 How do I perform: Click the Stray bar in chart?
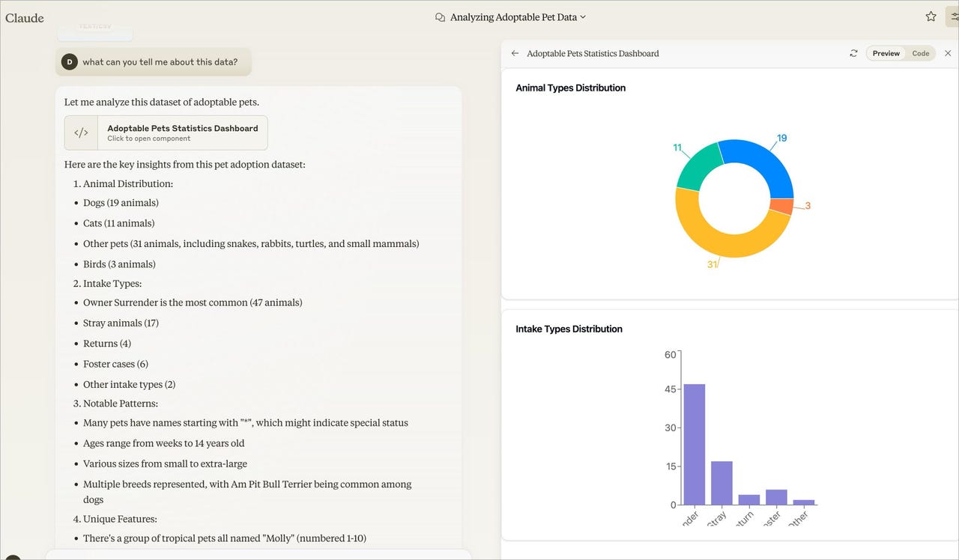721,483
